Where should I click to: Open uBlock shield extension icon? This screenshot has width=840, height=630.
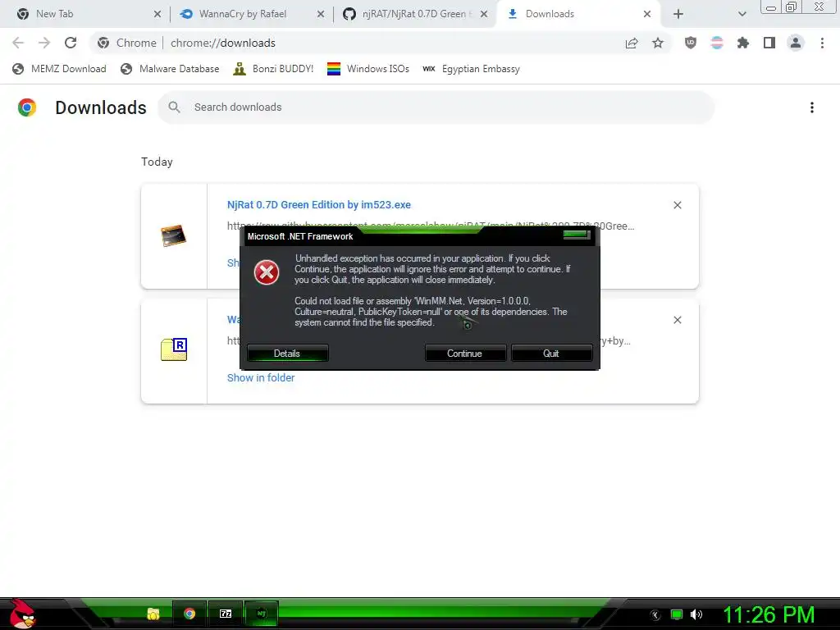click(691, 43)
